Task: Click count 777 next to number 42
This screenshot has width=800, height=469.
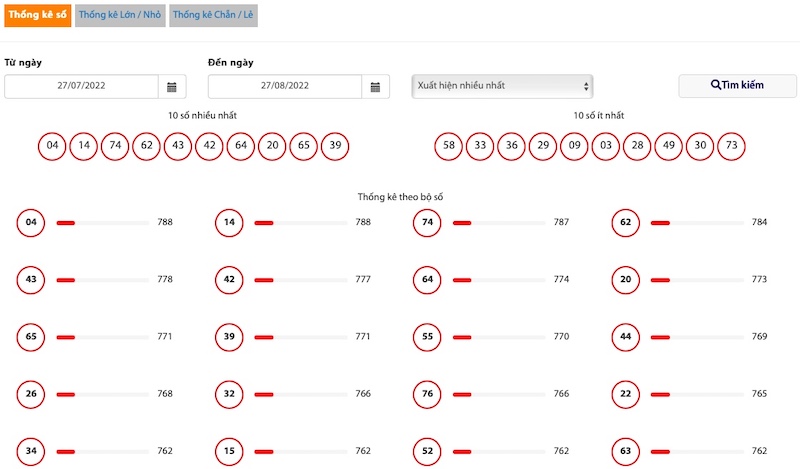Action: click(363, 279)
